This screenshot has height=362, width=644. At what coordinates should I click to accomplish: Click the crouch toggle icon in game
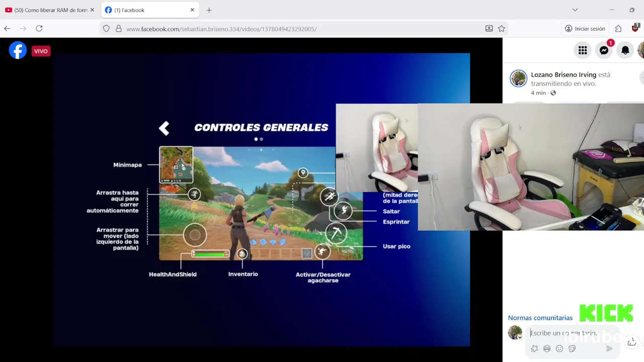(322, 251)
